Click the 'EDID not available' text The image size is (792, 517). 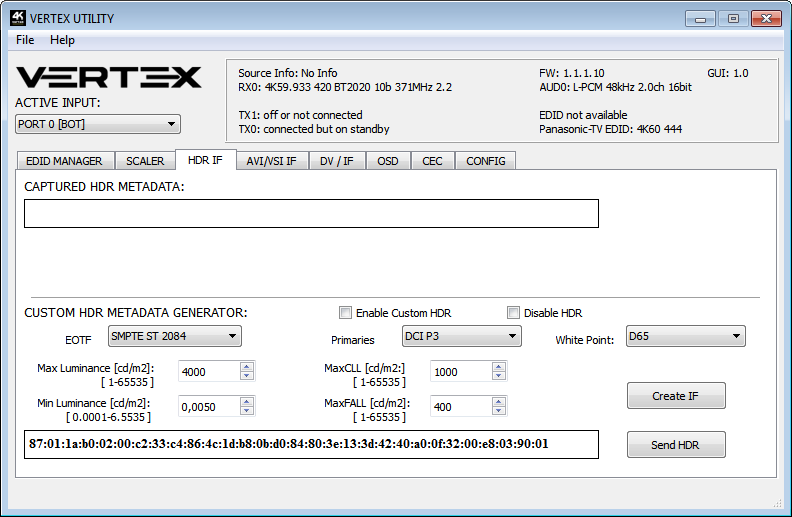[583, 115]
